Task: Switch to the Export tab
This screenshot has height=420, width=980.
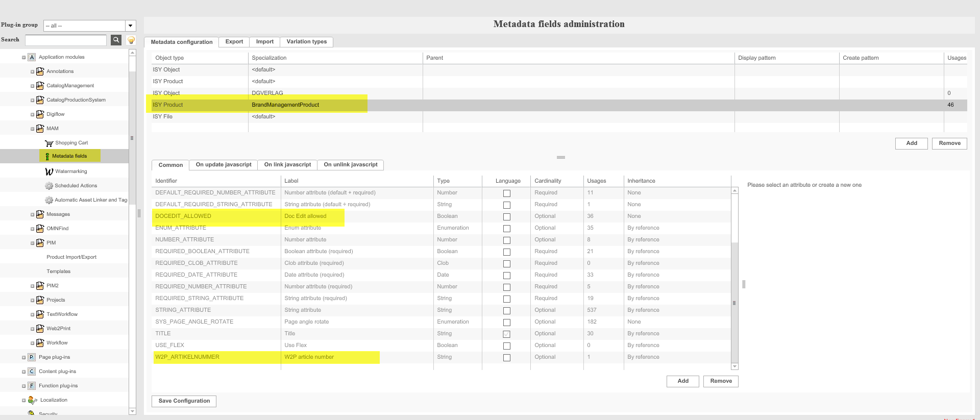Action: click(x=234, y=42)
